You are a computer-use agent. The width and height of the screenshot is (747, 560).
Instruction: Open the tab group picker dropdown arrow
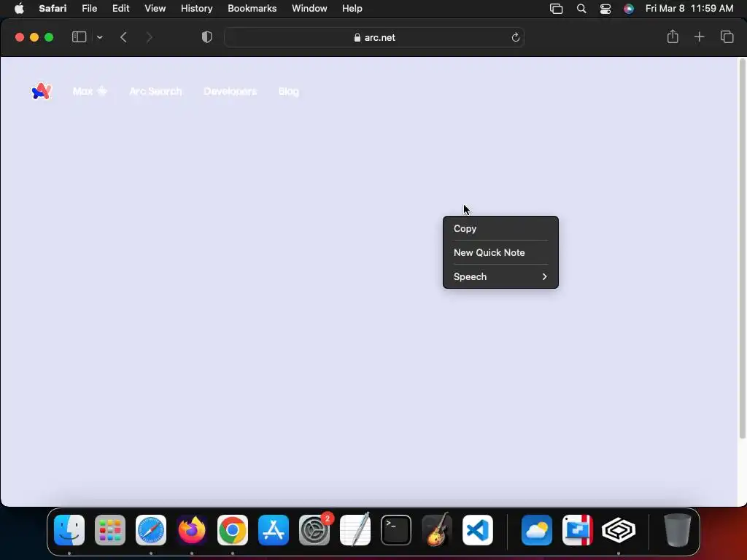(99, 37)
